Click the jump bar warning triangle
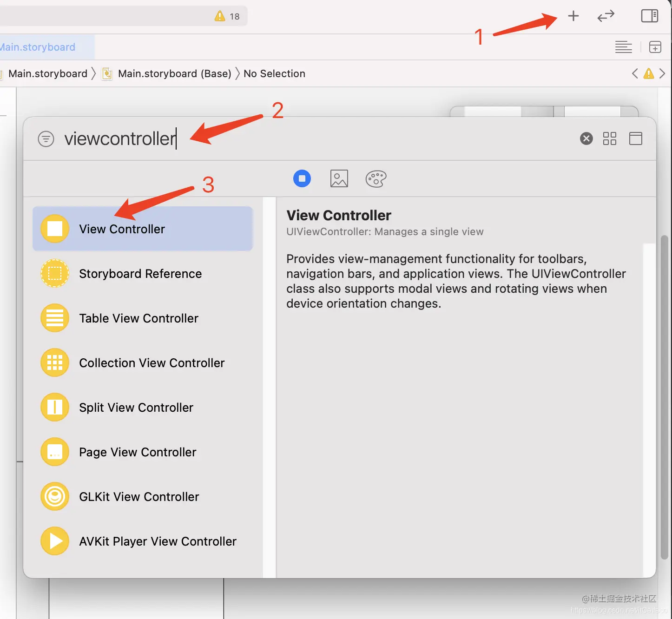 click(649, 73)
